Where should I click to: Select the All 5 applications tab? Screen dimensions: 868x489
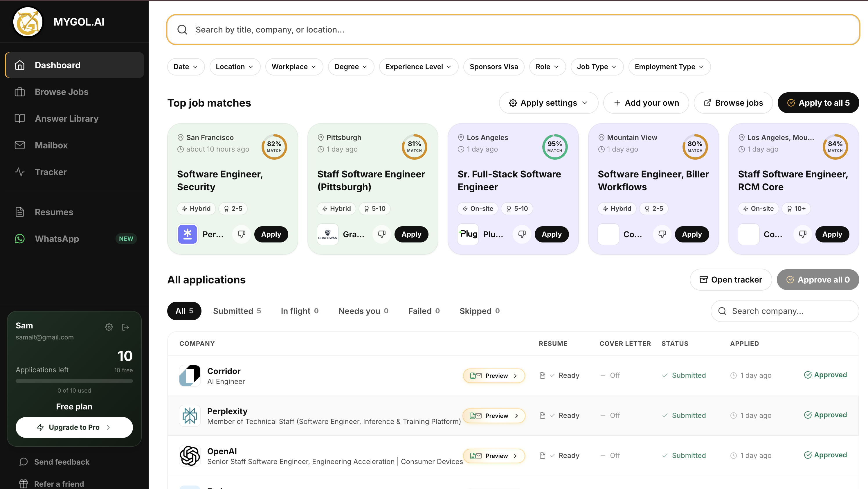[x=184, y=311]
